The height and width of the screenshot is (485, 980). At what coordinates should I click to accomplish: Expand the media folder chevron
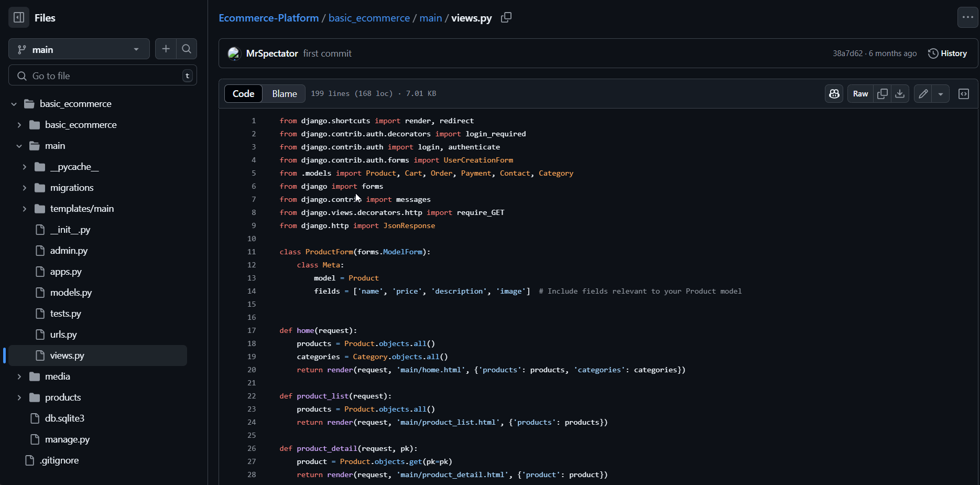pos(19,376)
